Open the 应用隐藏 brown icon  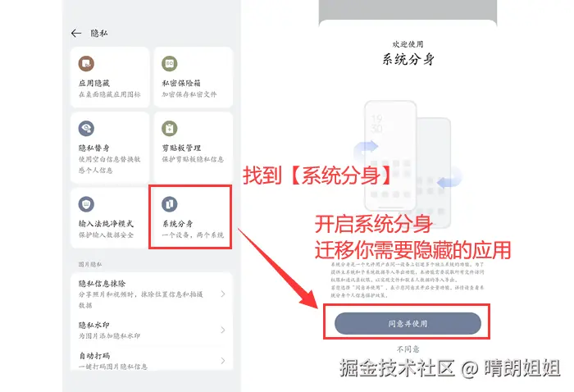pyautogui.click(x=86, y=64)
